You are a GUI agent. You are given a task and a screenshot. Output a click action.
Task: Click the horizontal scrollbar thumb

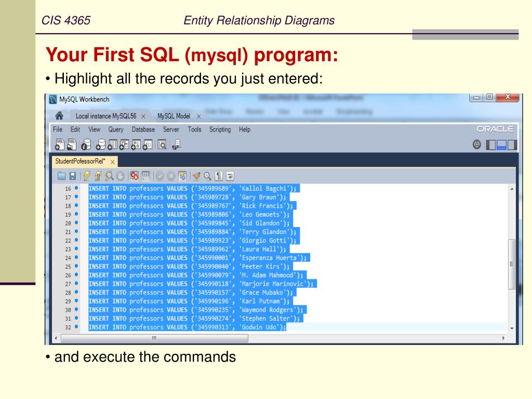[x=154, y=338]
